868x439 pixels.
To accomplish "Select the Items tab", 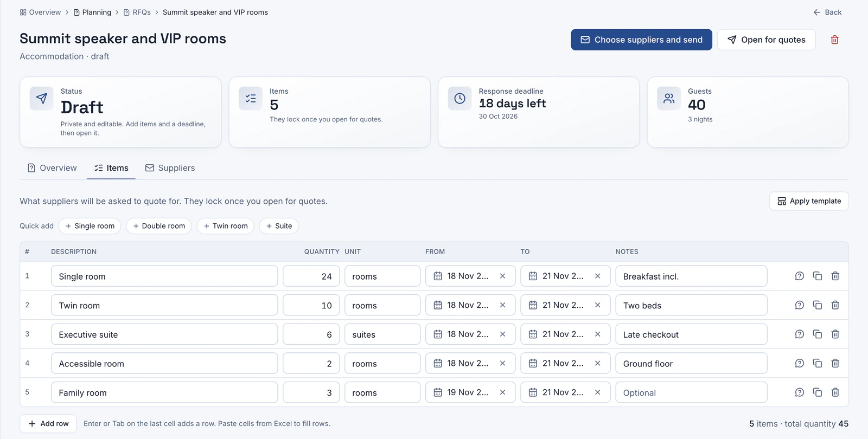I will click(111, 168).
